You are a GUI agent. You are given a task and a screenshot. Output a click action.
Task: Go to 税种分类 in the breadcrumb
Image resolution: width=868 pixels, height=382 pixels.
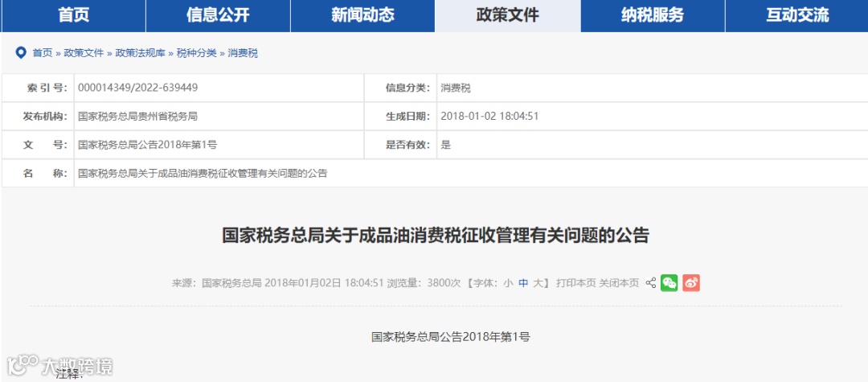coord(197,53)
